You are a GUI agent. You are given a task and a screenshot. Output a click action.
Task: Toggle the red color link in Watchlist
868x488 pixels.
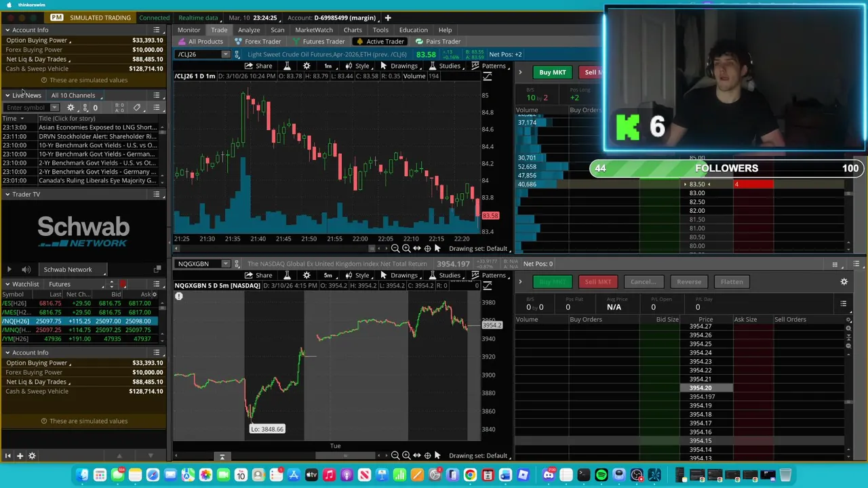tap(123, 284)
